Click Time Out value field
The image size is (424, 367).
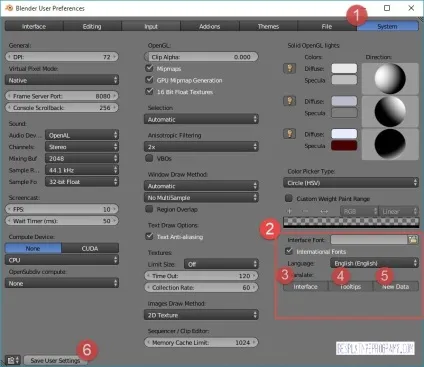(x=201, y=276)
